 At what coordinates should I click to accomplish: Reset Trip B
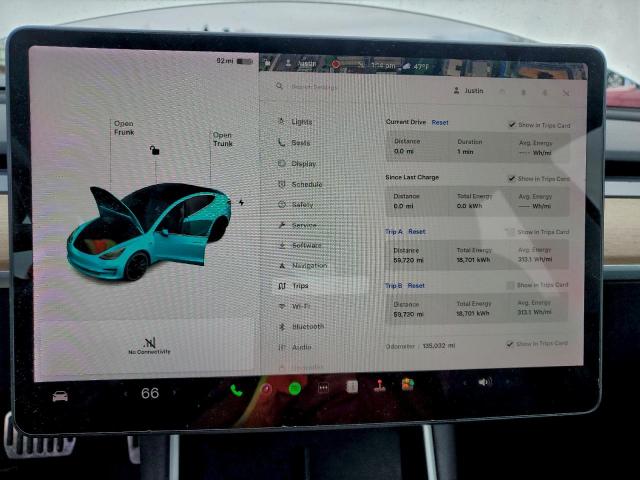(x=416, y=286)
